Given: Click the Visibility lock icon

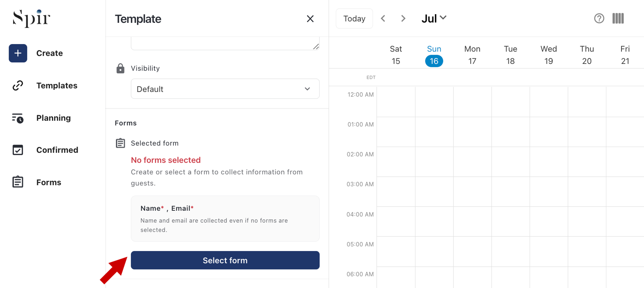Looking at the screenshot, I should pos(120,68).
